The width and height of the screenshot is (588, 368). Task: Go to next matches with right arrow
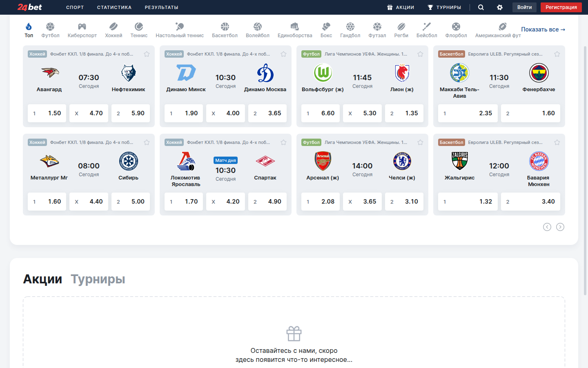[560, 227]
